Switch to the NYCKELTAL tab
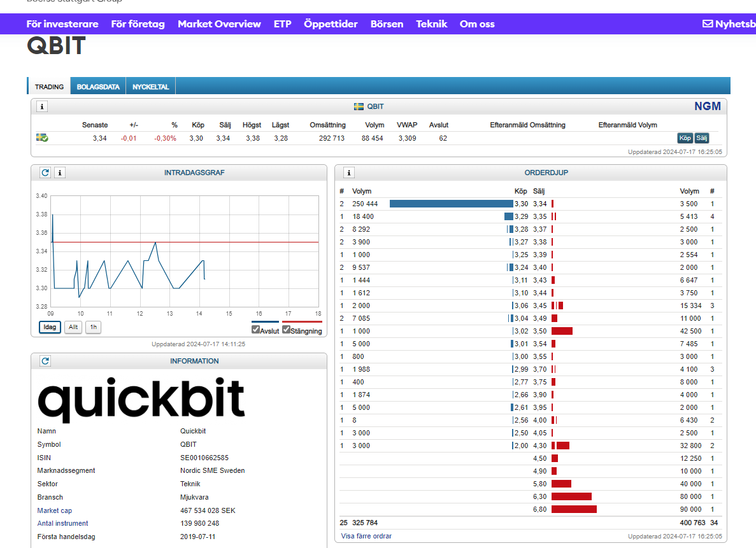The height and width of the screenshot is (548, 756). point(150,87)
